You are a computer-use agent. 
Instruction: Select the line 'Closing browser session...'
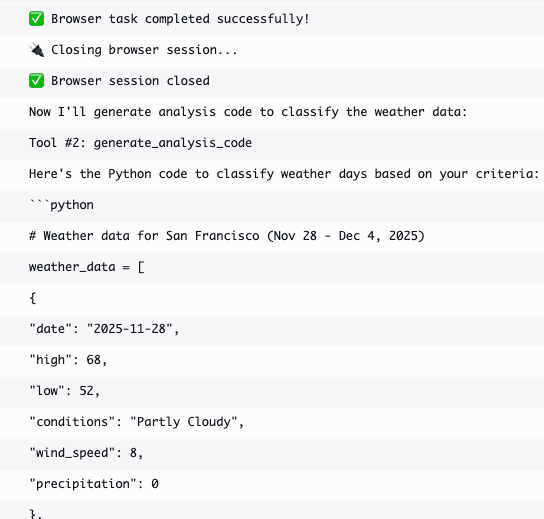[x=144, y=50]
